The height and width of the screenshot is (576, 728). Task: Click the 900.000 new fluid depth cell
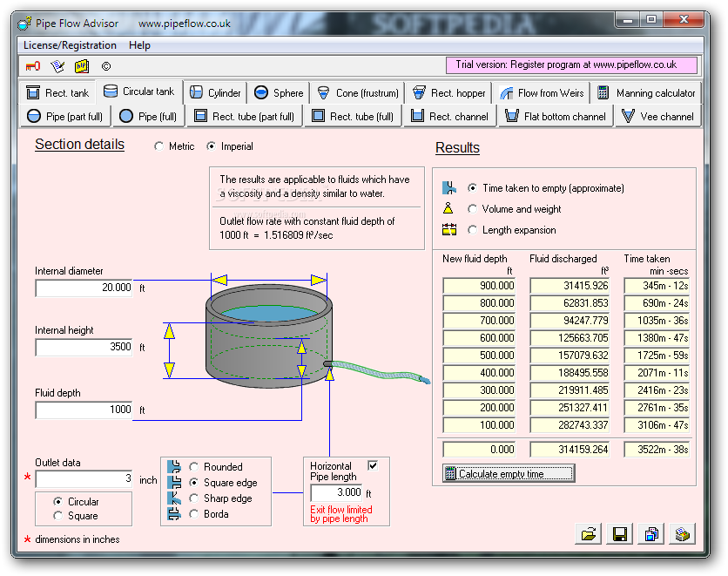tap(479, 286)
